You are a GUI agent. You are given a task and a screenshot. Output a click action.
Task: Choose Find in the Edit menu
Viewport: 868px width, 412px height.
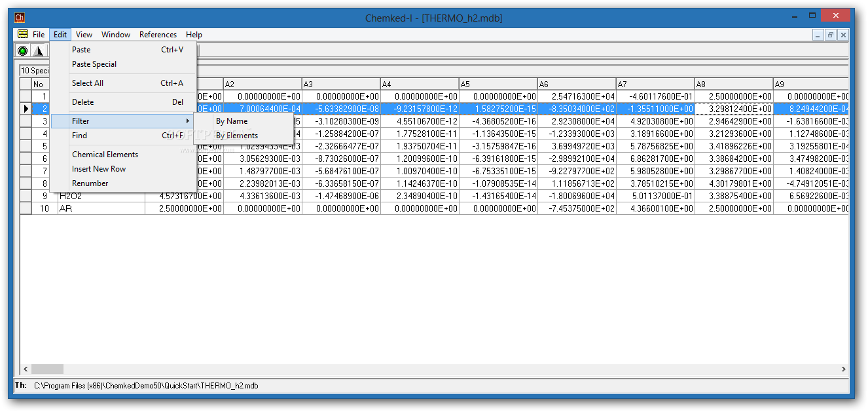tap(123, 136)
